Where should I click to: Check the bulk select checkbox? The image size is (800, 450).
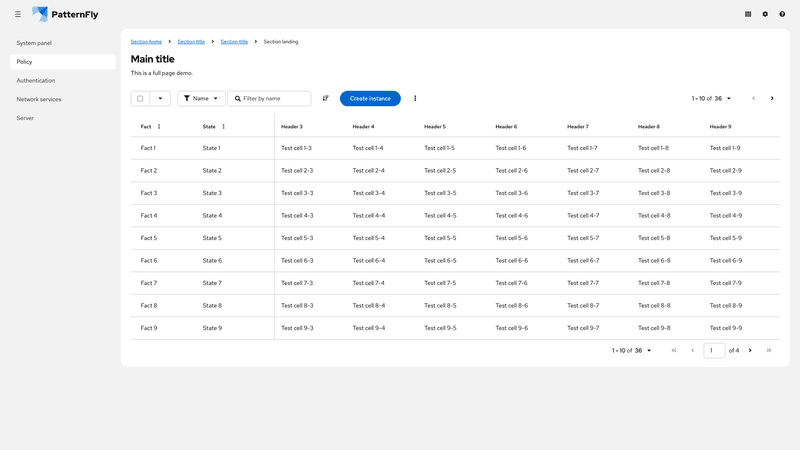point(140,98)
